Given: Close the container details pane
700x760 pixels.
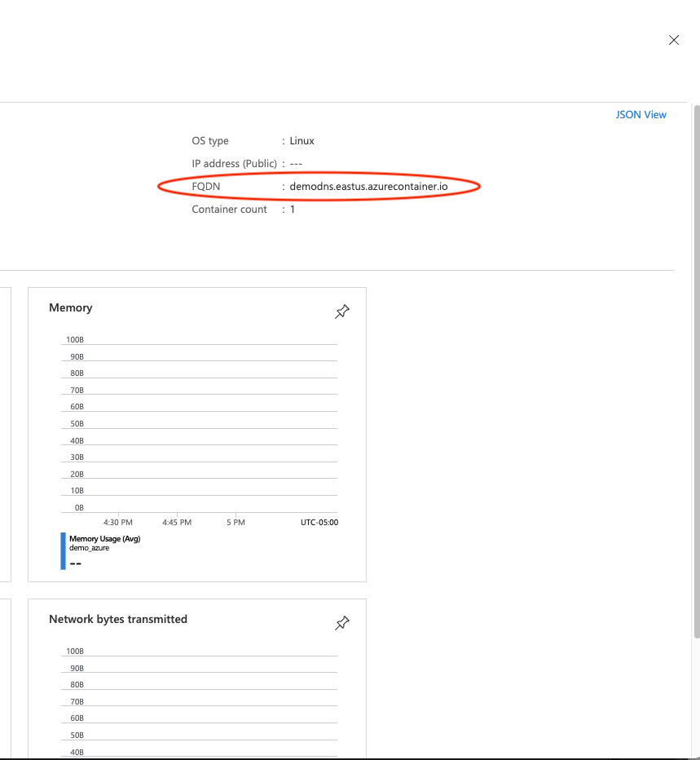Looking at the screenshot, I should 674,40.
